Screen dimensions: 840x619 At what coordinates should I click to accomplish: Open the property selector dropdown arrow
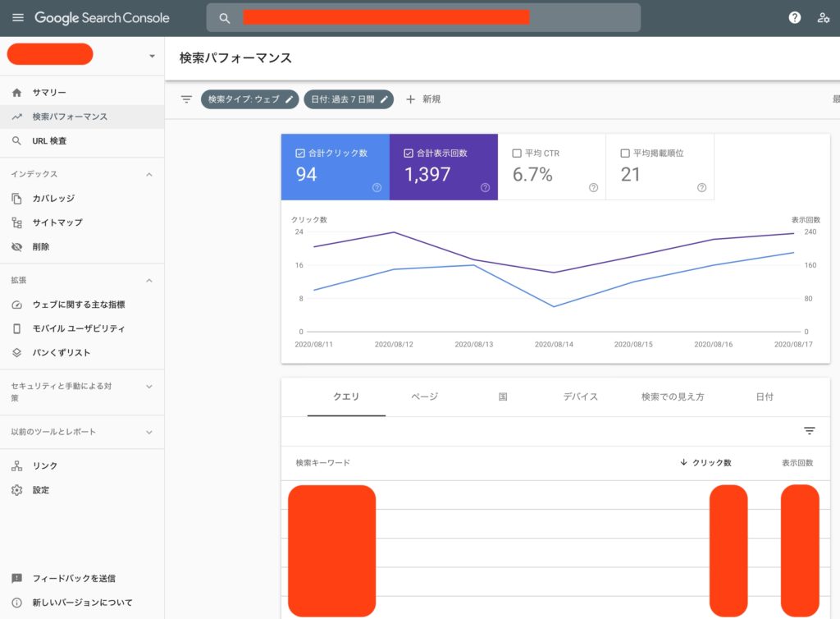click(x=152, y=56)
